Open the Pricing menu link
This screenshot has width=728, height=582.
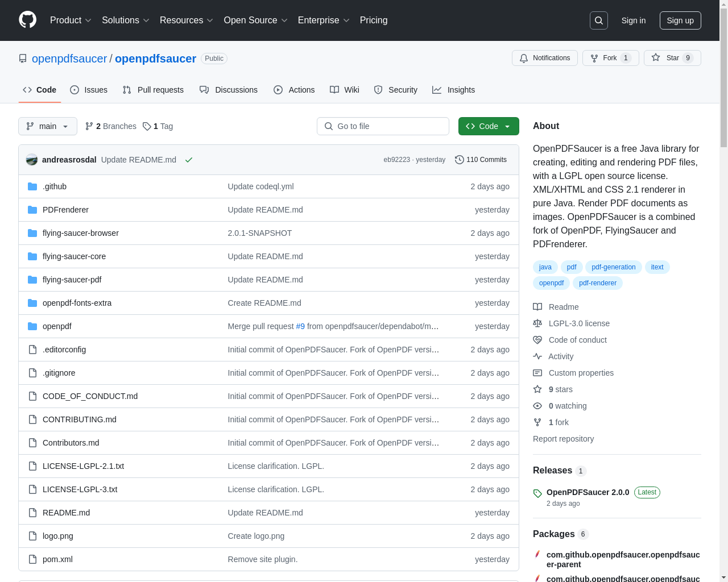click(x=374, y=20)
